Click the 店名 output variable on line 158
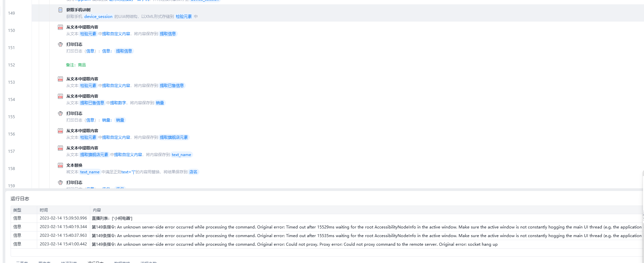Viewport: 644px width, 263px height. coord(193,172)
